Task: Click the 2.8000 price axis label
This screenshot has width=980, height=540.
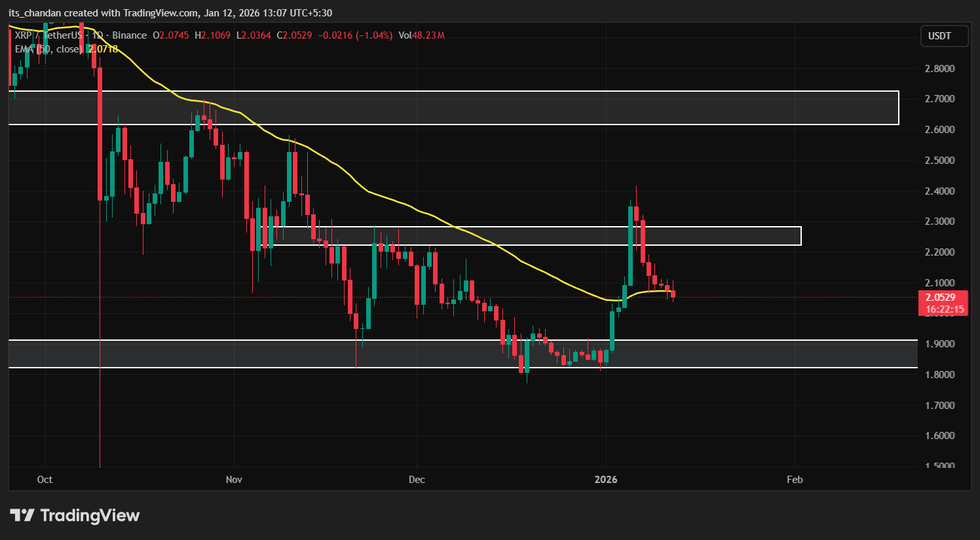Action: [x=939, y=69]
